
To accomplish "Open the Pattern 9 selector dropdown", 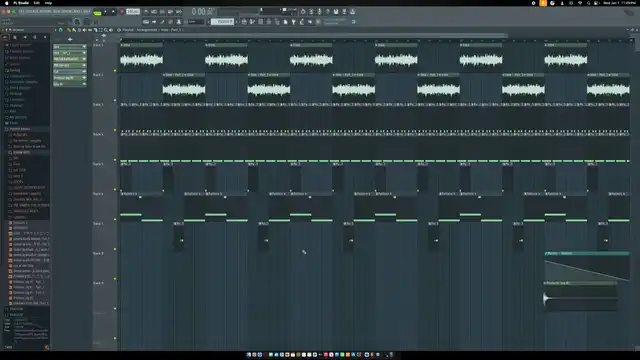I will coord(222,22).
